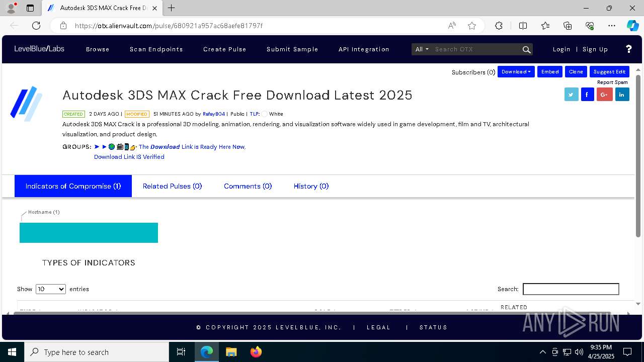Click the Suggest Edit button

609,72
